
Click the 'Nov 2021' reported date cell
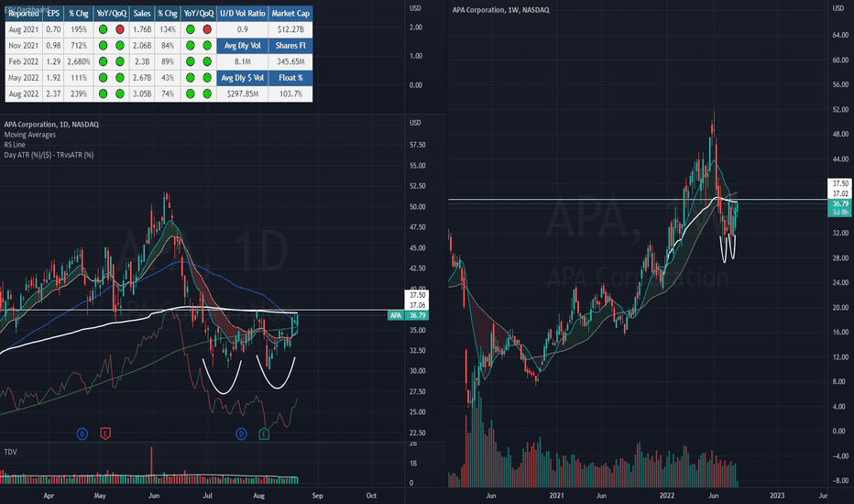pos(24,46)
